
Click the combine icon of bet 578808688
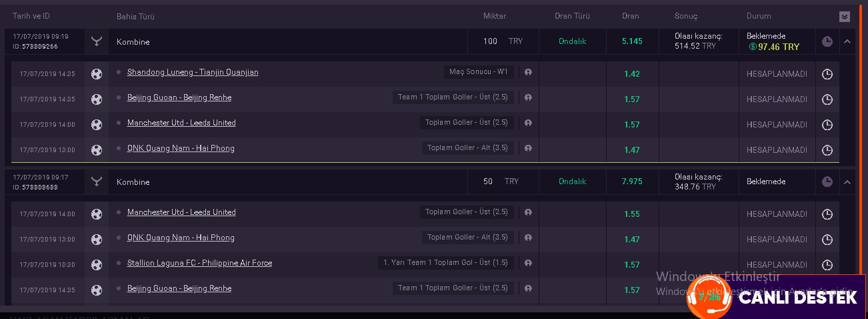[97, 182]
